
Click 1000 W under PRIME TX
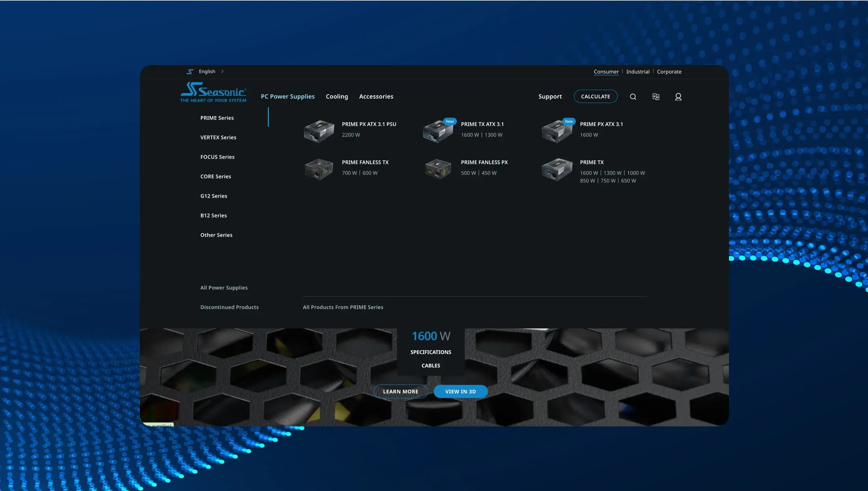tap(636, 173)
